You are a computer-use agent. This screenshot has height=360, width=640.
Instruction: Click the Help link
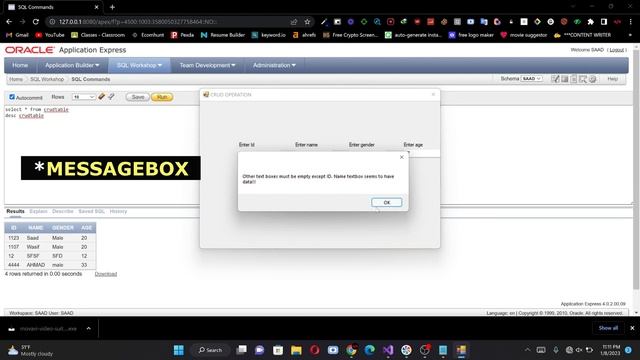(612, 79)
